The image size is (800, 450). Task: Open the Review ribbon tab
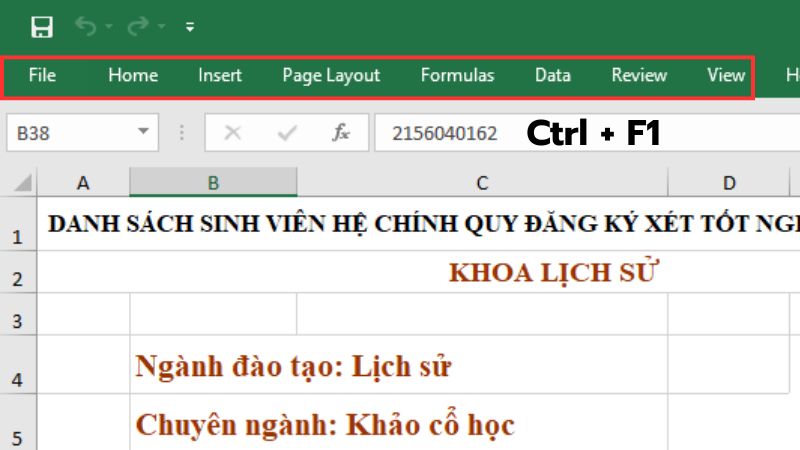pyautogui.click(x=639, y=75)
